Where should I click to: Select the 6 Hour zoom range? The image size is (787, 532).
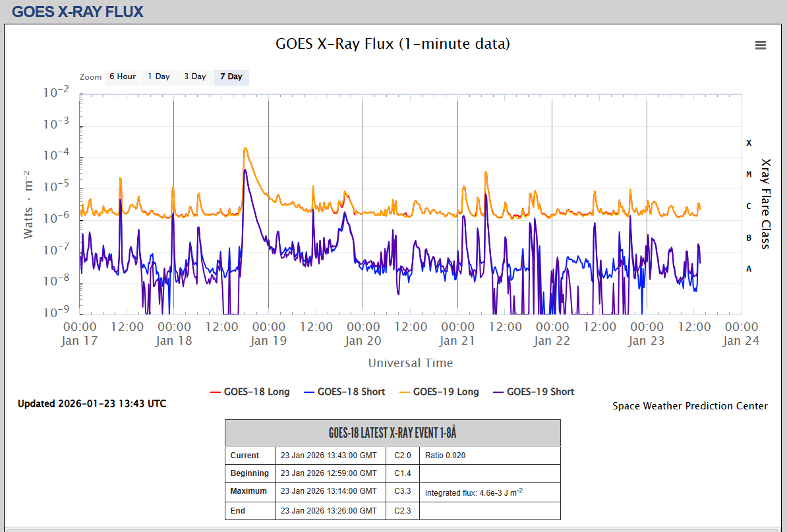[122, 76]
